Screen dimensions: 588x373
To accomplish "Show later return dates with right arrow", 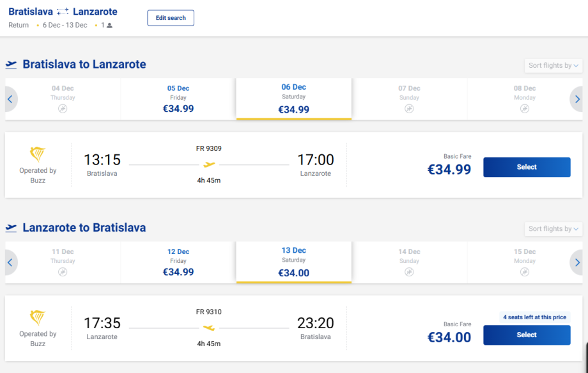I will pyautogui.click(x=577, y=262).
